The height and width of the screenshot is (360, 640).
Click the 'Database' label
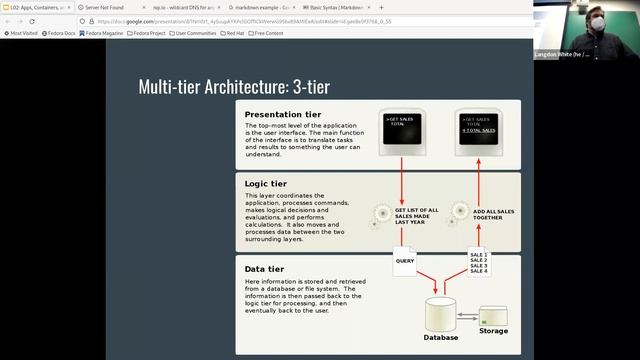coord(441,338)
